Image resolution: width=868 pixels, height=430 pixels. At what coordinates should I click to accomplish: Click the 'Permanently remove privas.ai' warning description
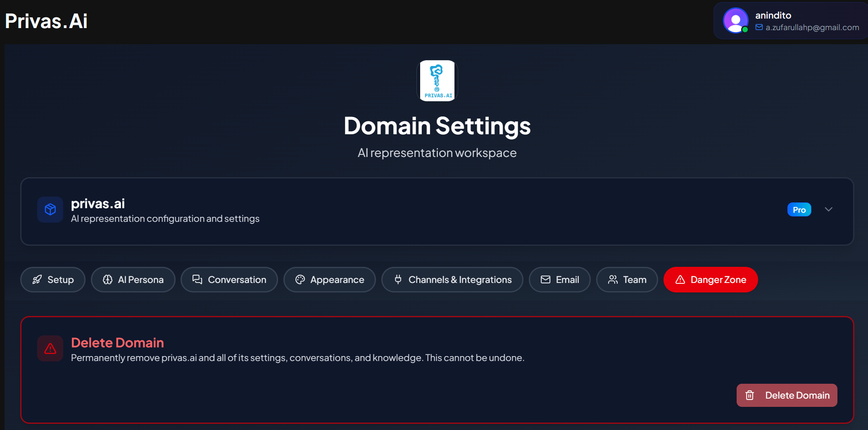297,358
